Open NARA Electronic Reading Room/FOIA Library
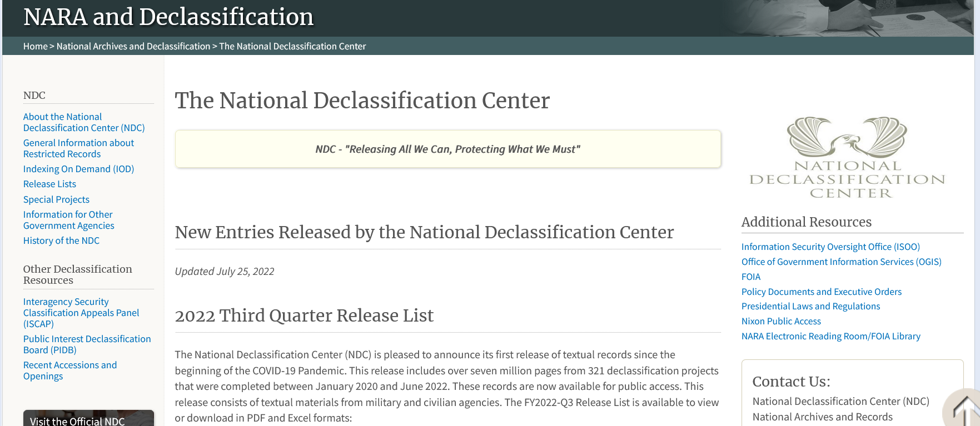Viewport: 980px width, 426px height. (x=831, y=336)
